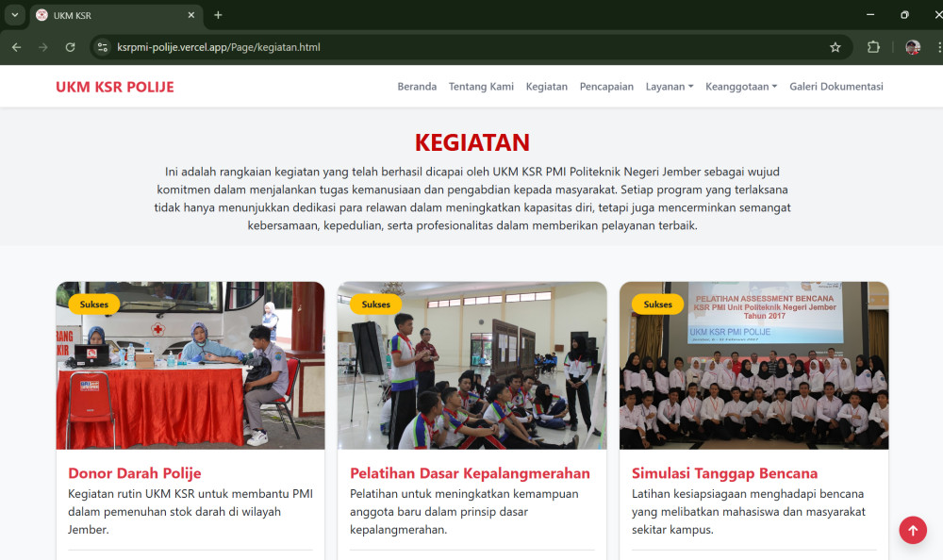Open the tab search chevron dropdown

[x=14, y=15]
